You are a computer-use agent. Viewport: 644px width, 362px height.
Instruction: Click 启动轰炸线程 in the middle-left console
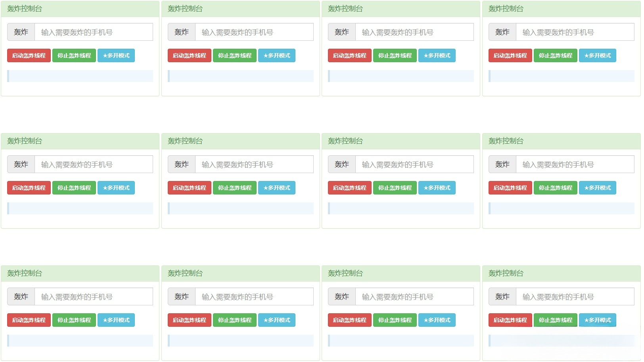tap(29, 188)
